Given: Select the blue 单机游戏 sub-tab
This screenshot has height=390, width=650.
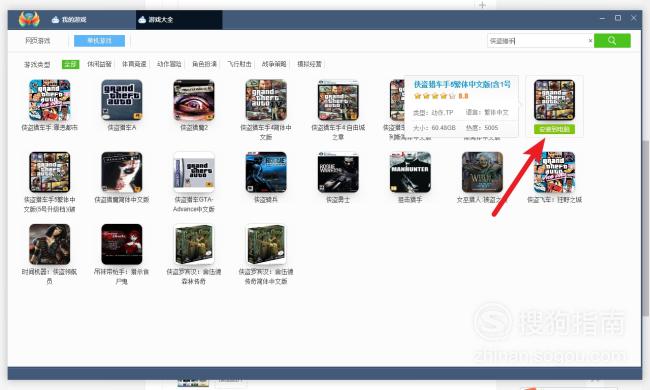Looking at the screenshot, I should tap(99, 41).
